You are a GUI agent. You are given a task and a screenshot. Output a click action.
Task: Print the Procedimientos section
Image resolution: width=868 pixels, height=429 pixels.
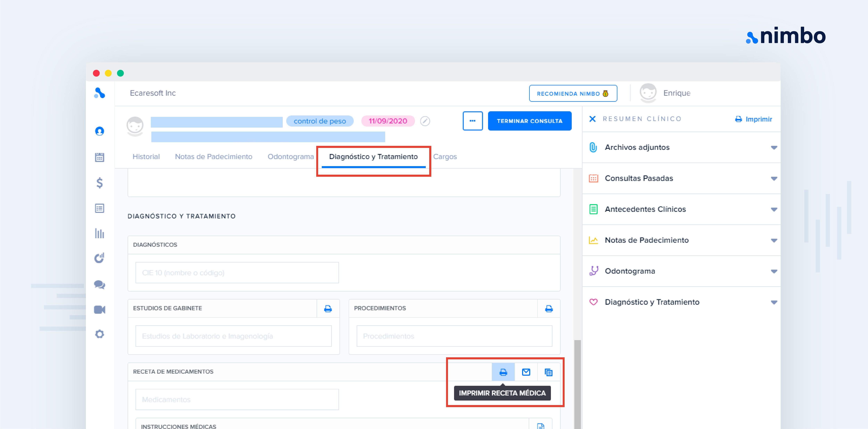tap(549, 308)
